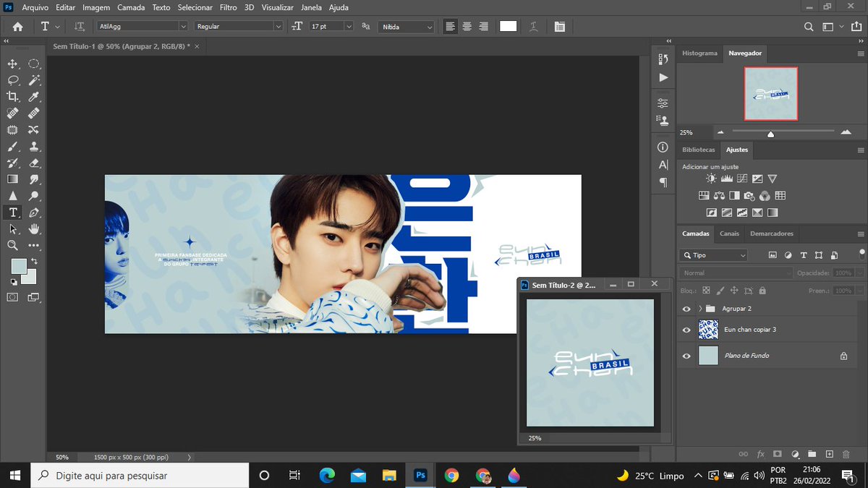
Task: Open the Properties sliders panel icon
Action: pyautogui.click(x=663, y=103)
